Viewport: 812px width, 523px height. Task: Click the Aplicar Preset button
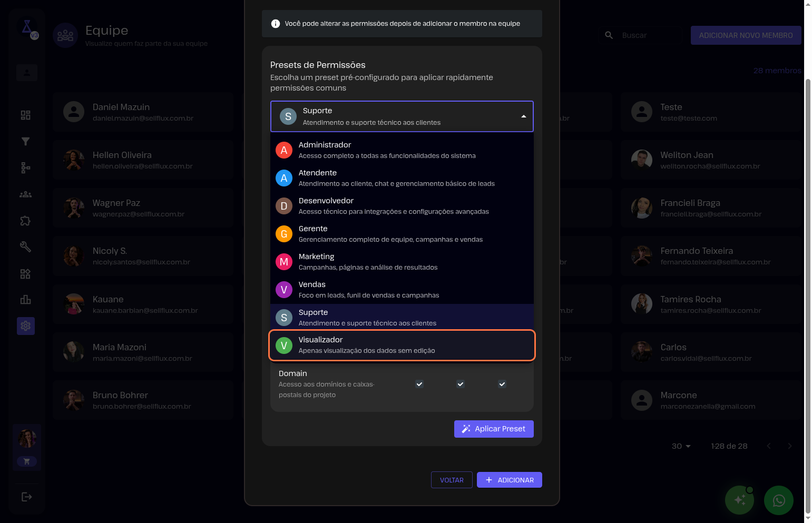pyautogui.click(x=494, y=429)
